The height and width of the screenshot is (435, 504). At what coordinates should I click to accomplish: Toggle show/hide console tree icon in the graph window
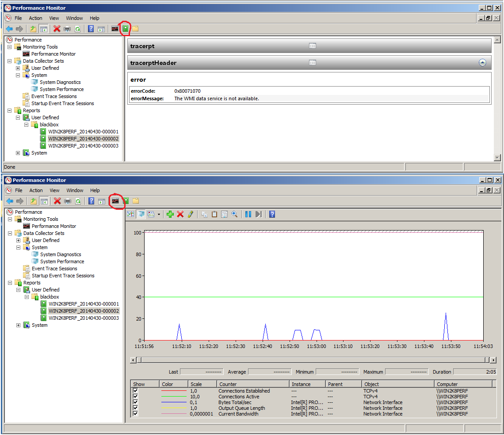click(44, 201)
